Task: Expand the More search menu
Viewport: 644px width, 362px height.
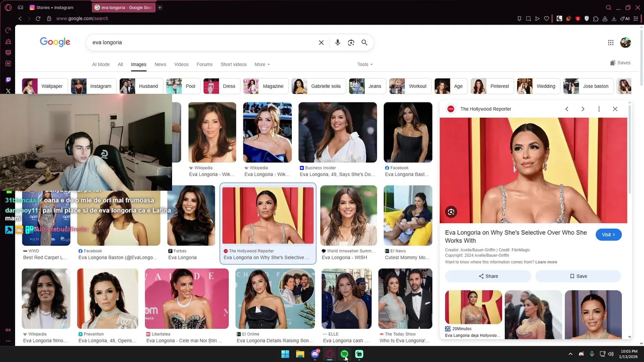Action: pyautogui.click(x=262, y=64)
